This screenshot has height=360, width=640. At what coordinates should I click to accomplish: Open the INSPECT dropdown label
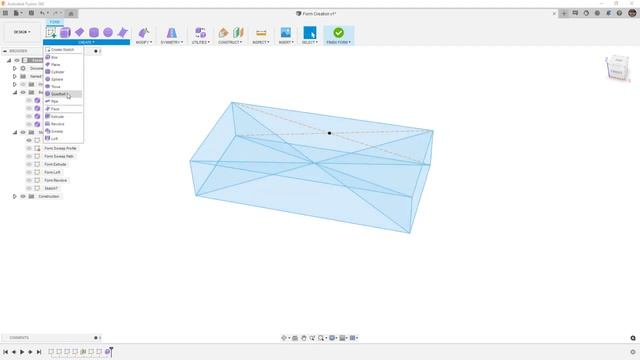coord(261,42)
